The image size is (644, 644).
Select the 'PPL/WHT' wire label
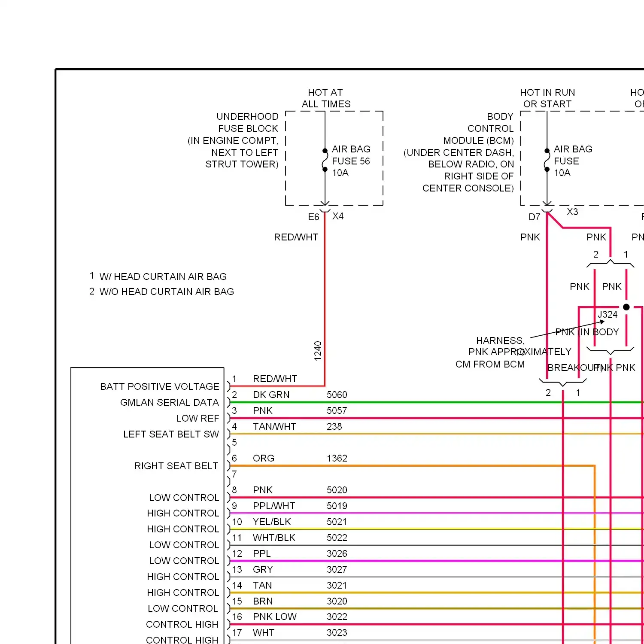[274, 506]
